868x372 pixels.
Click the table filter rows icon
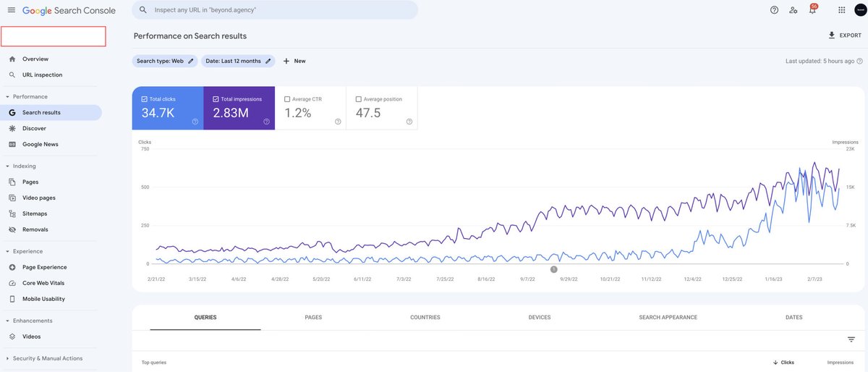coord(851,339)
